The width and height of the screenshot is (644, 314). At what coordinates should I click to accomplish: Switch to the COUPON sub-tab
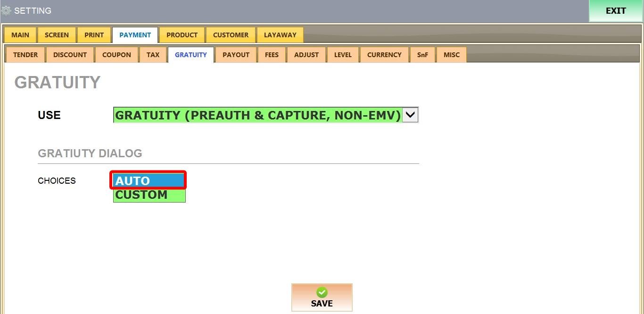(116, 55)
